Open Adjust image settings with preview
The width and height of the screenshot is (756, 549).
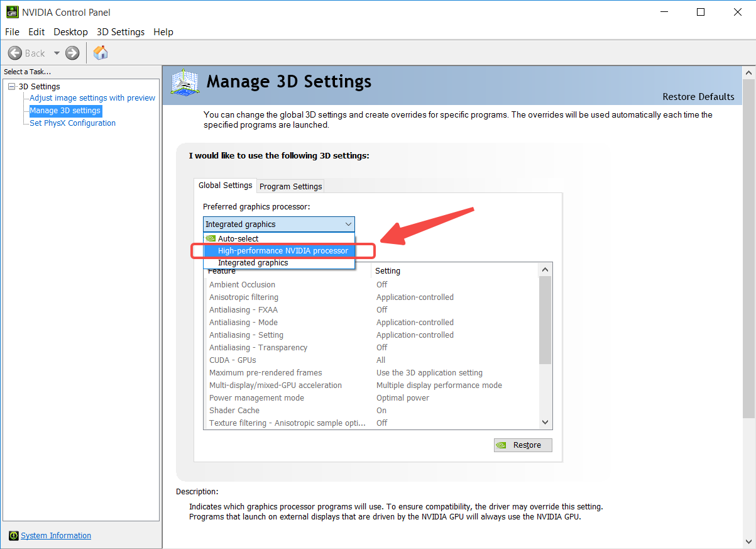(92, 98)
